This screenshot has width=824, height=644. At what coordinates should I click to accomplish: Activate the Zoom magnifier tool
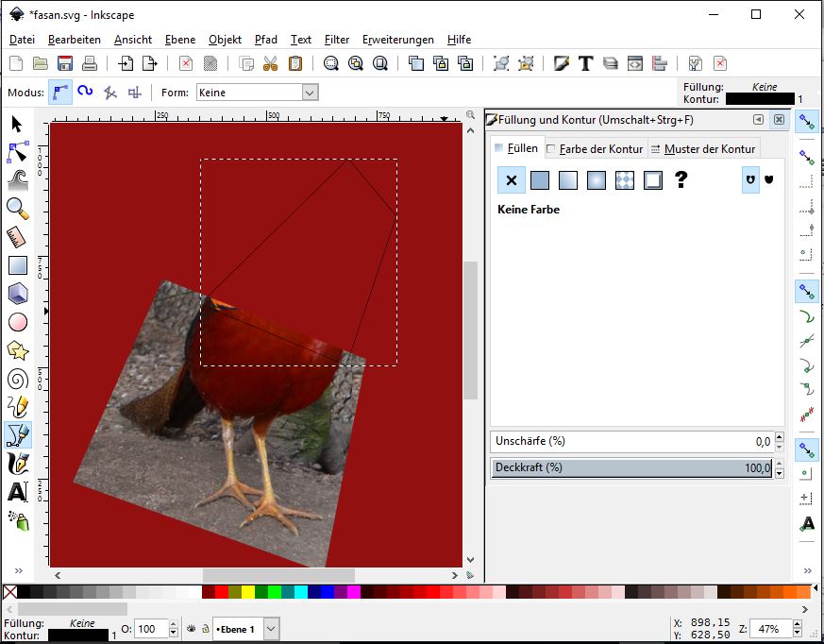pyautogui.click(x=17, y=208)
